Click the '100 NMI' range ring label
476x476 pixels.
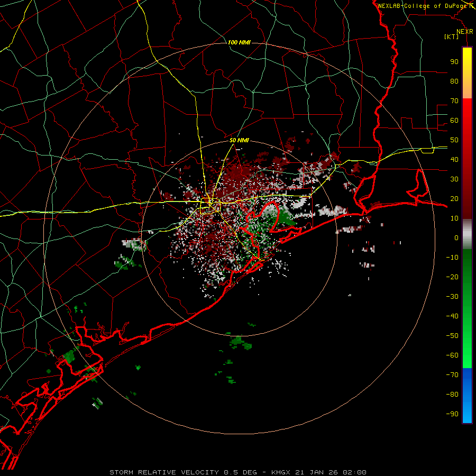point(239,42)
